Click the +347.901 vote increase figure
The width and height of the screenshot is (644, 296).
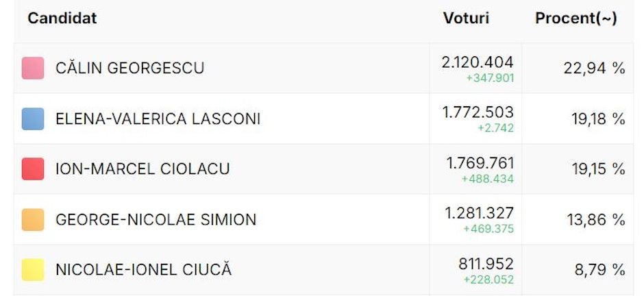pos(490,78)
